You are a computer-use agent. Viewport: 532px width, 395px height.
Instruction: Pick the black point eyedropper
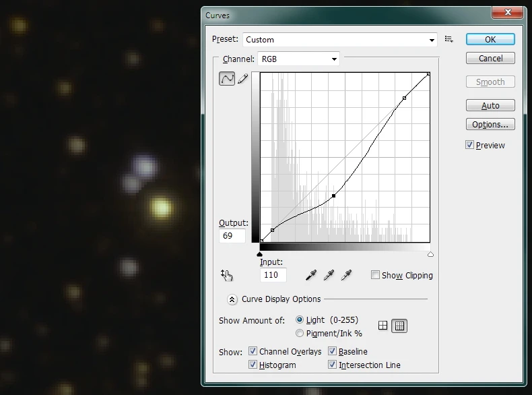pos(311,275)
